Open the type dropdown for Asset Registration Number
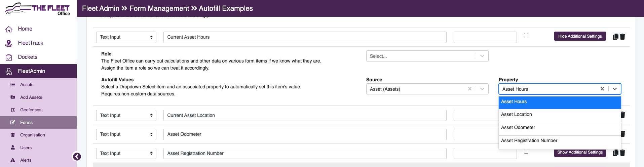 coord(126,153)
